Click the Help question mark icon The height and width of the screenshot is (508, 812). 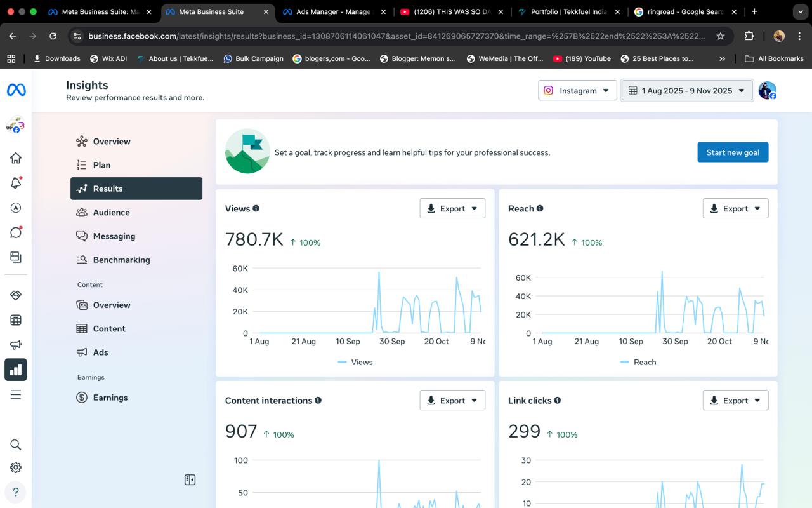point(16,492)
